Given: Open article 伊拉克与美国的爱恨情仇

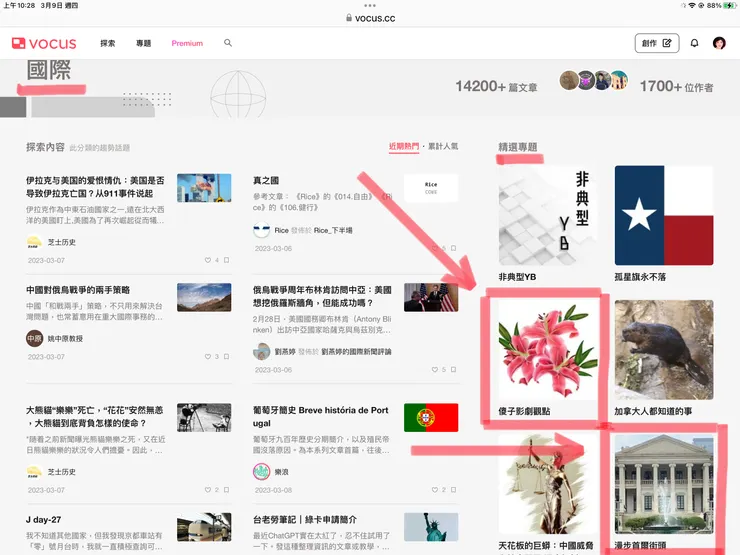Looking at the screenshot, I should coord(95,187).
